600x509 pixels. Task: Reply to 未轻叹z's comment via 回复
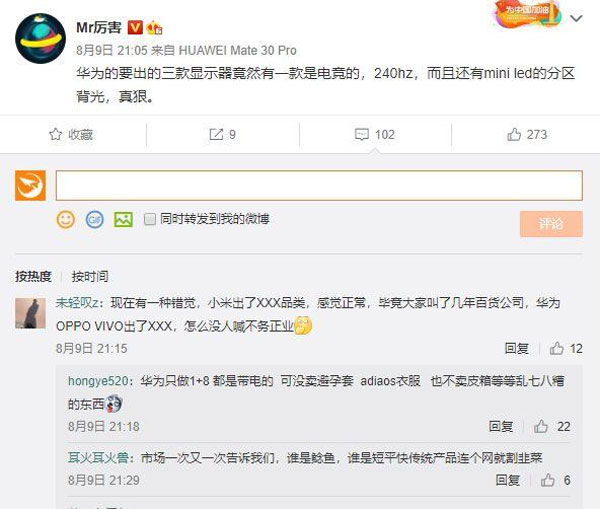click(x=516, y=349)
